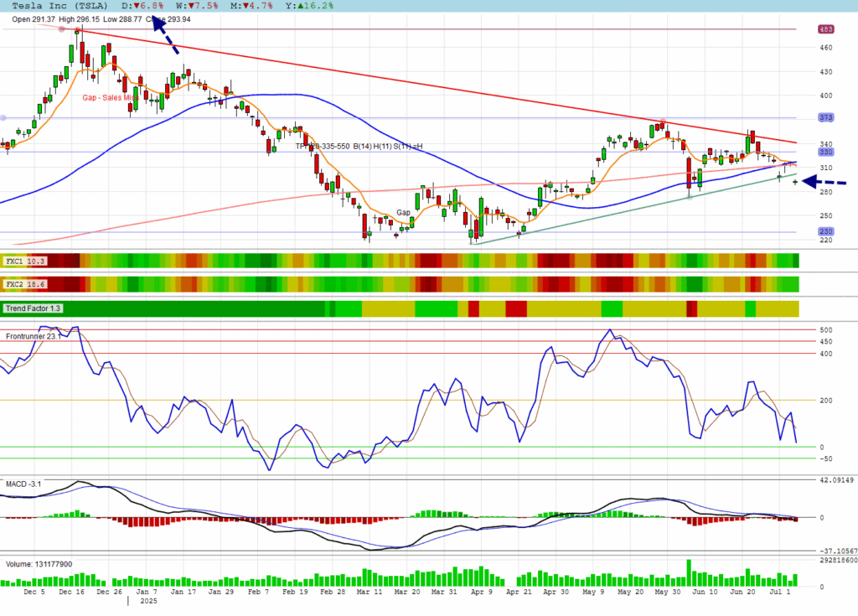858x616 pixels.
Task: Click the Low 288.77 readout
Action: click(x=122, y=19)
